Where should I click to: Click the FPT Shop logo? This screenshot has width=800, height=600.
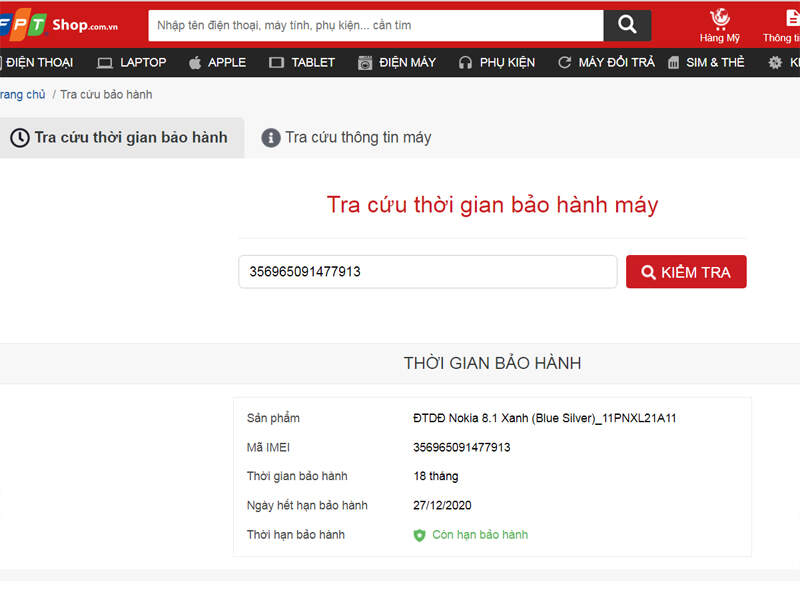58,25
